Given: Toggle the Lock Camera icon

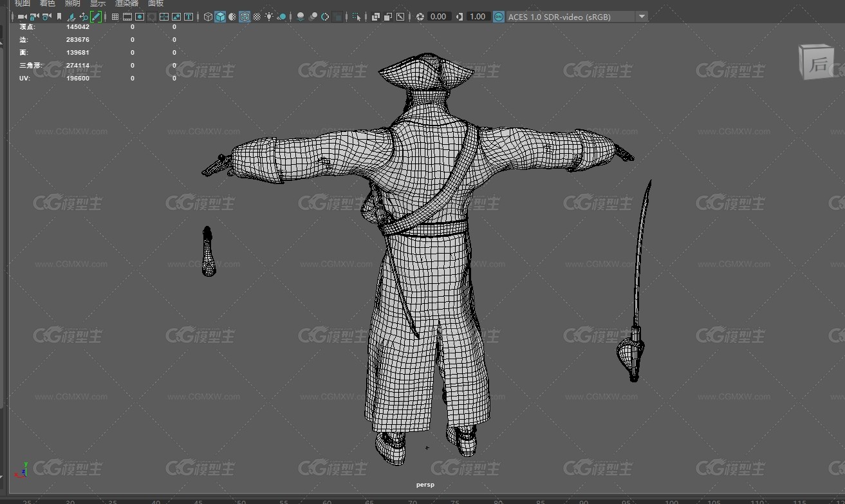Looking at the screenshot, I should click(x=34, y=17).
